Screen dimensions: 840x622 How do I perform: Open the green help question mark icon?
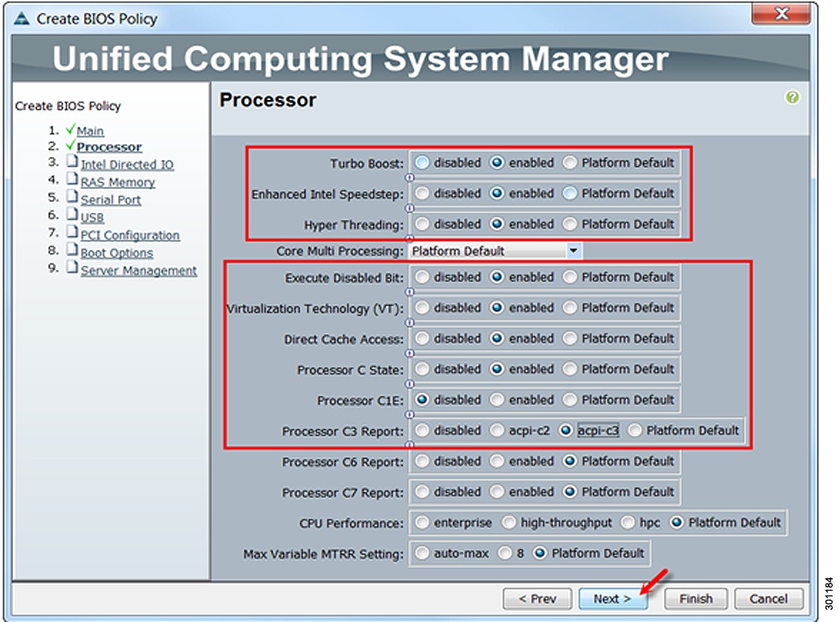pyautogui.click(x=792, y=98)
